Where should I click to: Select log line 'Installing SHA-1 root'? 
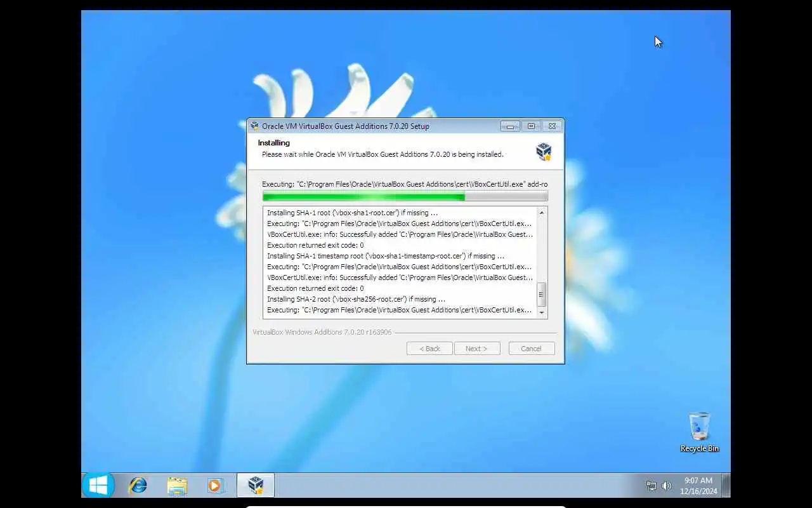(x=352, y=213)
